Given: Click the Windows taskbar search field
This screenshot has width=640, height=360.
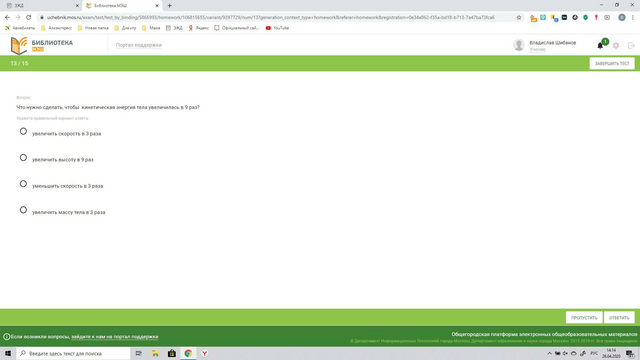Looking at the screenshot, I should (x=73, y=353).
